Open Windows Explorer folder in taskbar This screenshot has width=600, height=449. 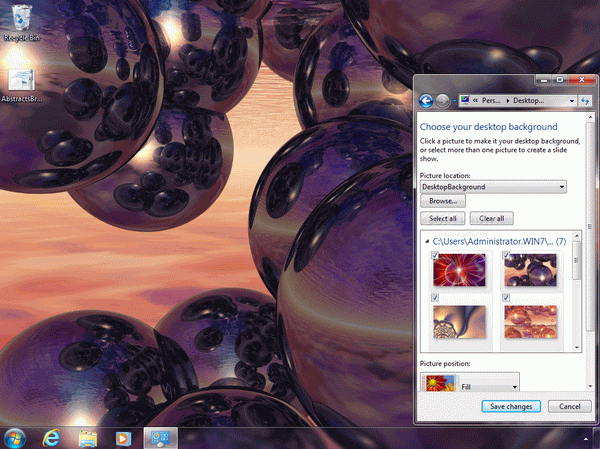(x=87, y=439)
